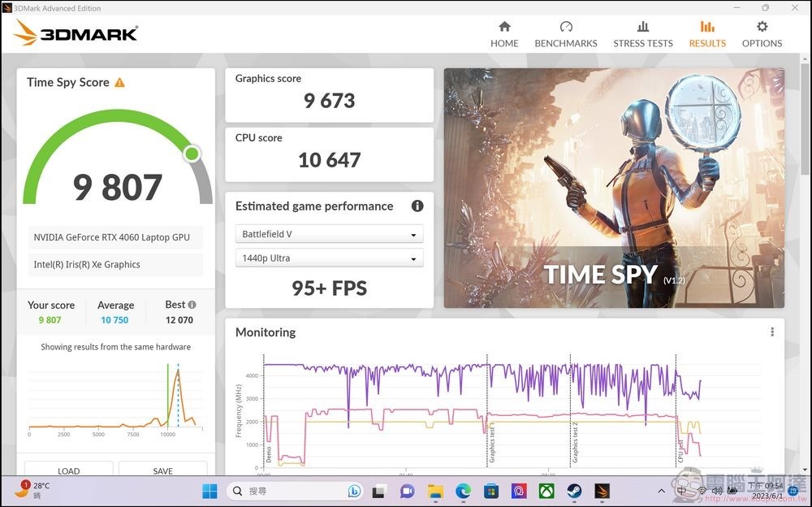Switch to the RESULTS tab
The width and height of the screenshot is (812, 507).
pyautogui.click(x=706, y=32)
